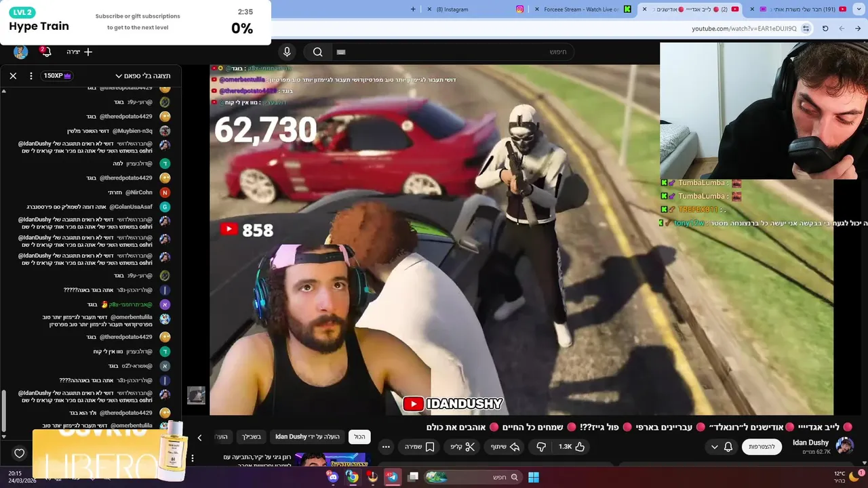Screen dimensions: 868x488
Task: Open @Muybien-n3q chat message avatar
Action: tap(165, 131)
